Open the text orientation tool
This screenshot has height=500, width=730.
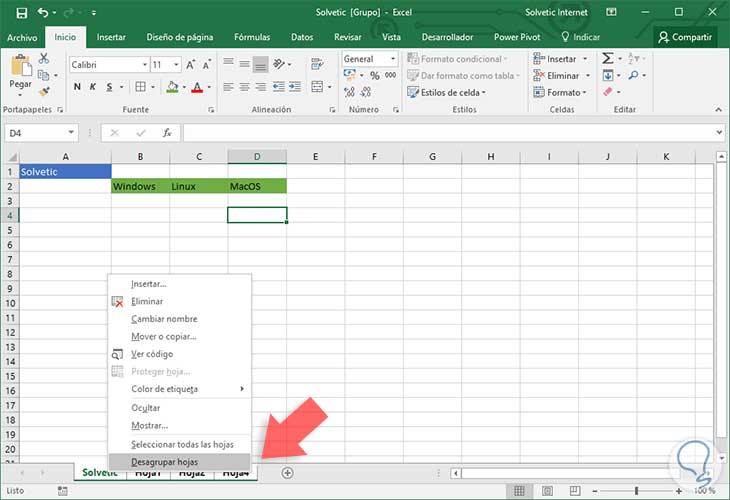click(x=279, y=64)
